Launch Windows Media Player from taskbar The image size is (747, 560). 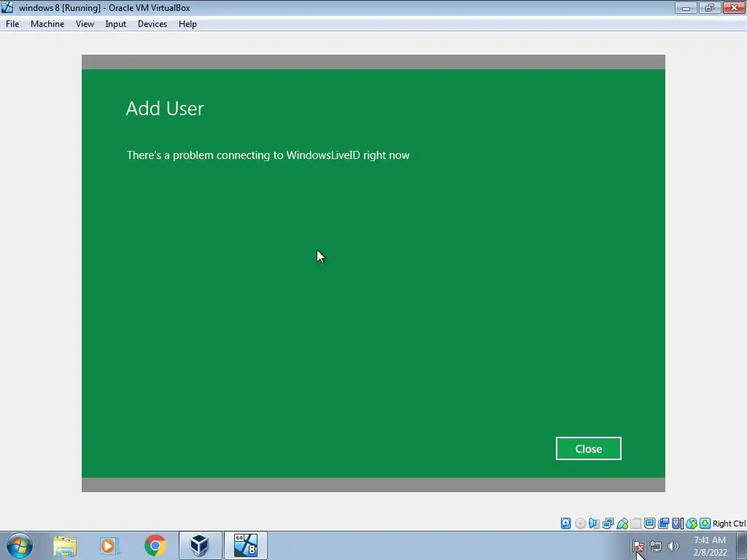[109, 545]
